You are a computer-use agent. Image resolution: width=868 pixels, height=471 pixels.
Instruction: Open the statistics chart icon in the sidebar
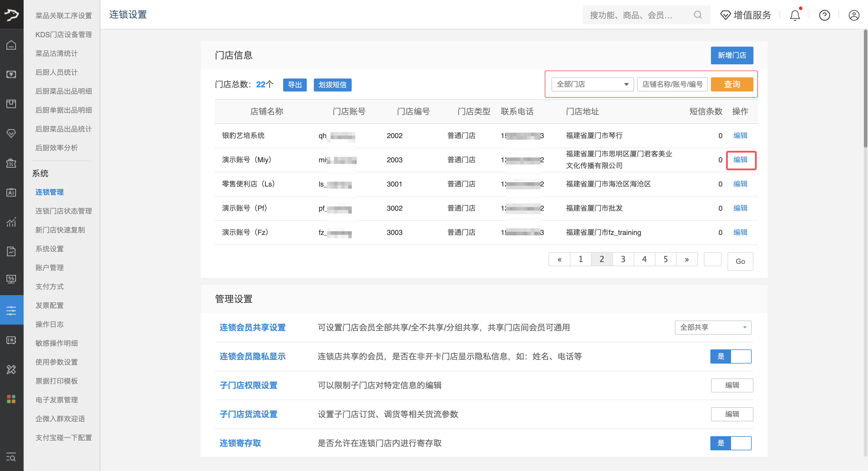coord(12,222)
